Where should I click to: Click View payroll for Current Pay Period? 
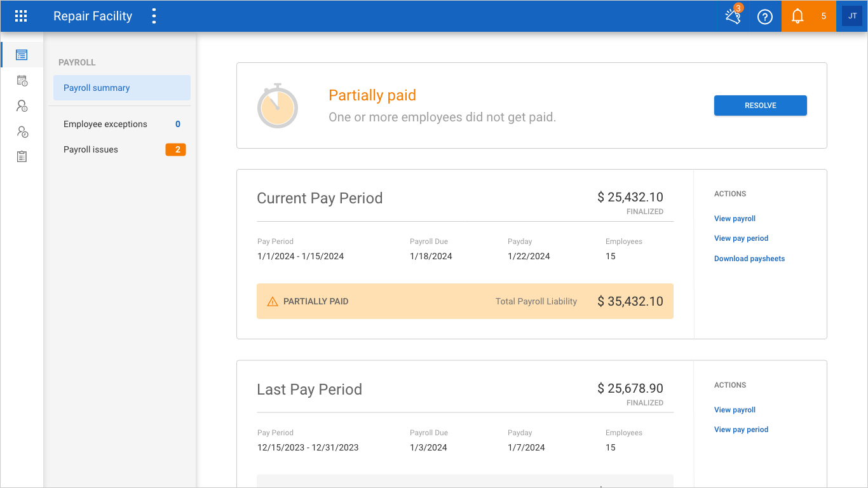click(735, 219)
